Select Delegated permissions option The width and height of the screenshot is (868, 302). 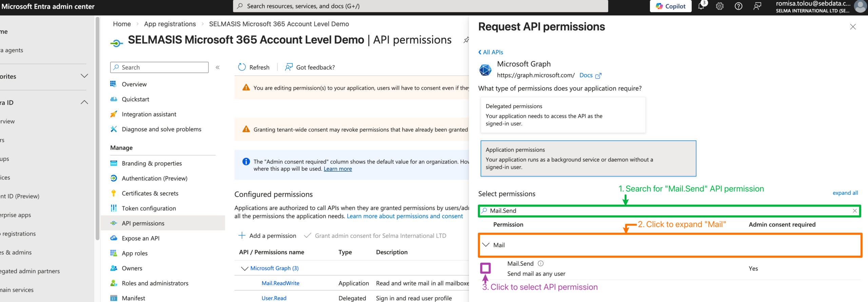coord(563,115)
